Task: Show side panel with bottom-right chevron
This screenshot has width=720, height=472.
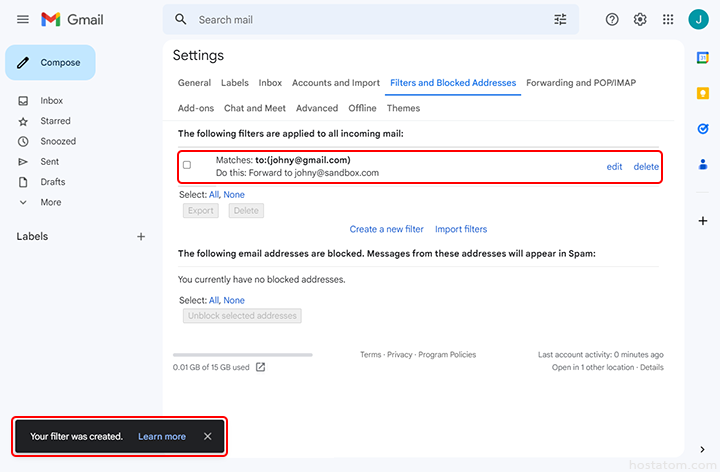Action: click(x=703, y=450)
